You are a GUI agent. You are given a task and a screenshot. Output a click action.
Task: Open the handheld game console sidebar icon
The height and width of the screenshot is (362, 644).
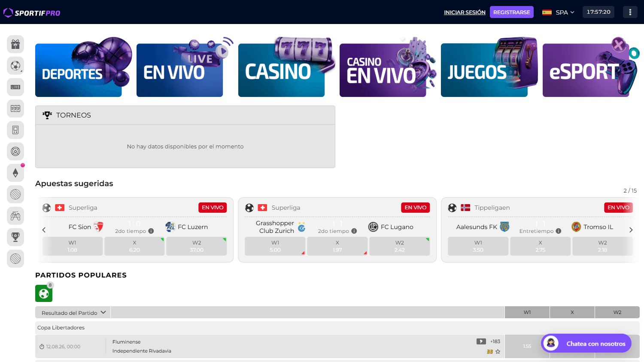[x=15, y=130]
